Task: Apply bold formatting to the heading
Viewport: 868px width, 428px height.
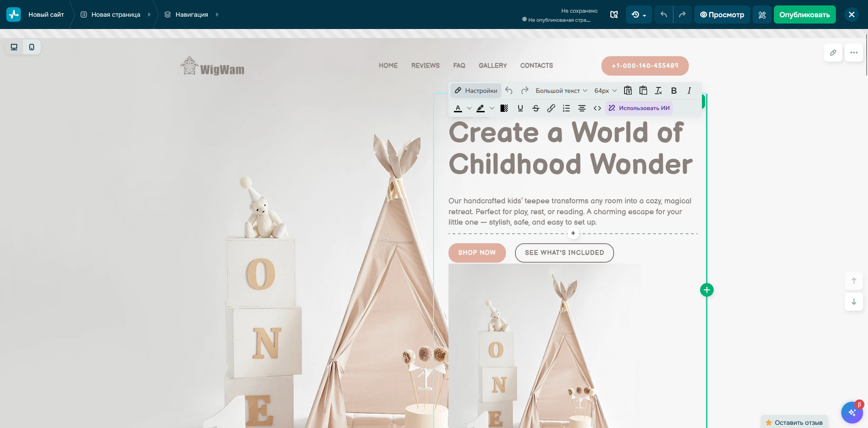Action: click(x=674, y=91)
